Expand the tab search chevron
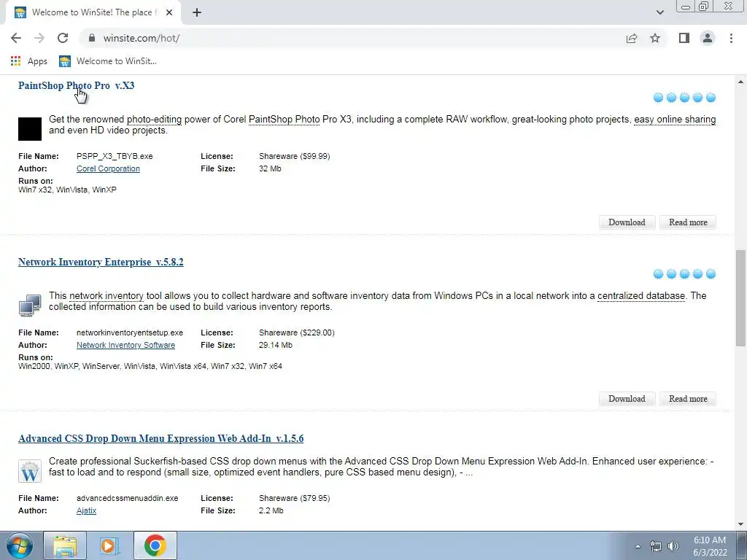This screenshot has width=747, height=560. [659, 12]
